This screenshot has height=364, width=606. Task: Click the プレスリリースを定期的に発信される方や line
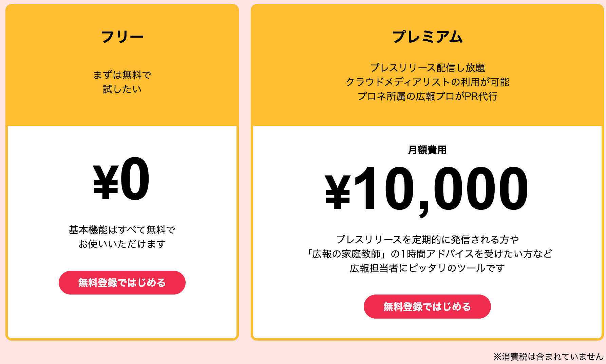click(x=427, y=240)
